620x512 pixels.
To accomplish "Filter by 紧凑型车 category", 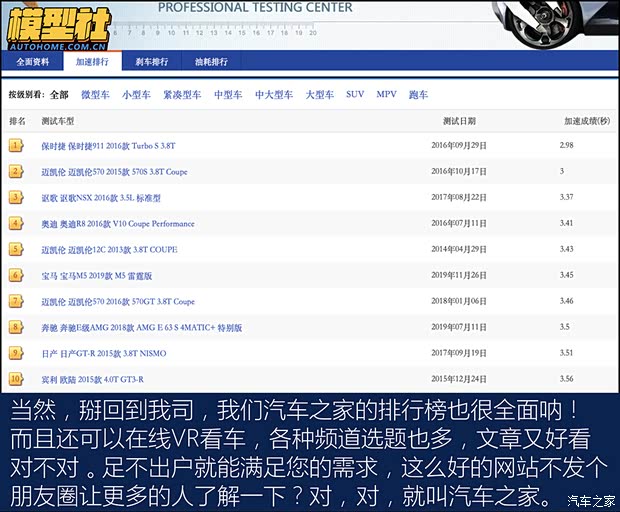I will (x=182, y=95).
